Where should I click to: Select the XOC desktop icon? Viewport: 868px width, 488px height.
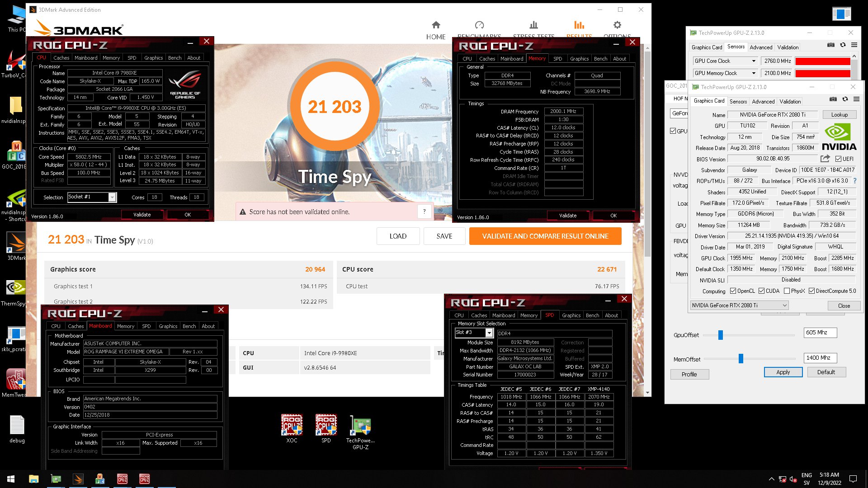292,428
